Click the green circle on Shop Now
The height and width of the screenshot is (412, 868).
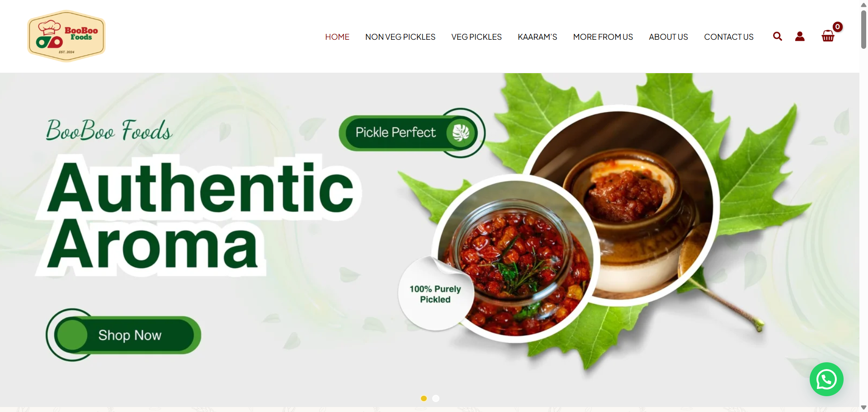[x=71, y=335]
